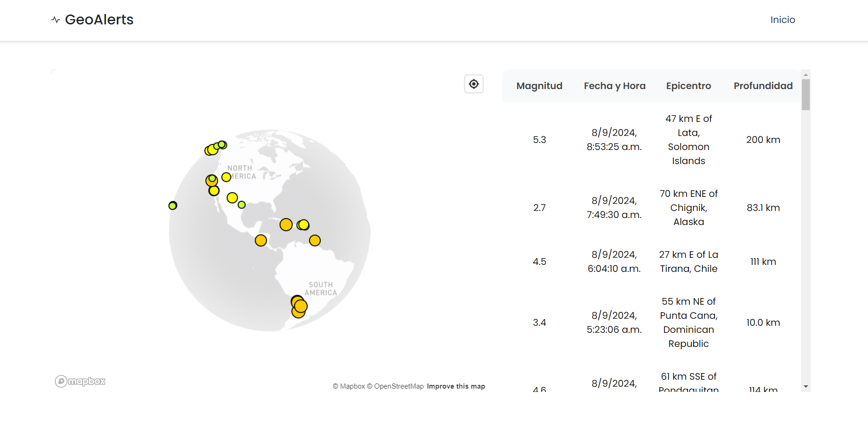Select the Lata, Solomon Islands epicenter

click(x=688, y=140)
